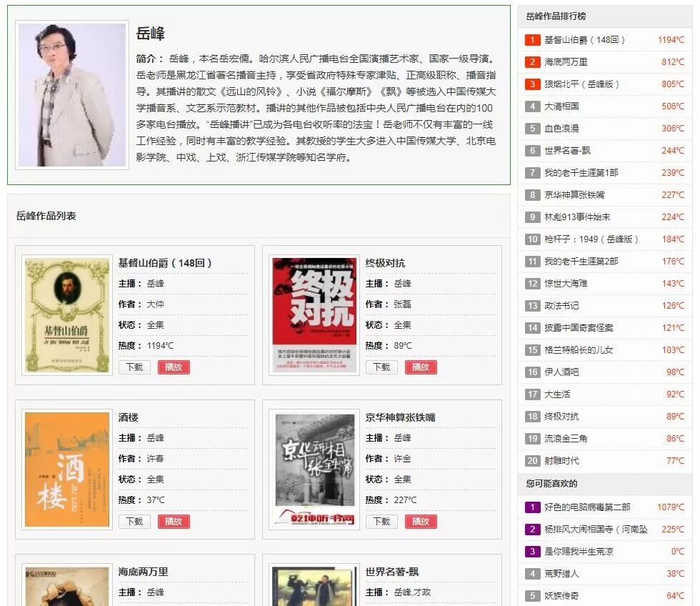Open rank 6 世界名著-飘 in ranking
Screen dimensions: 700x606
click(x=567, y=151)
